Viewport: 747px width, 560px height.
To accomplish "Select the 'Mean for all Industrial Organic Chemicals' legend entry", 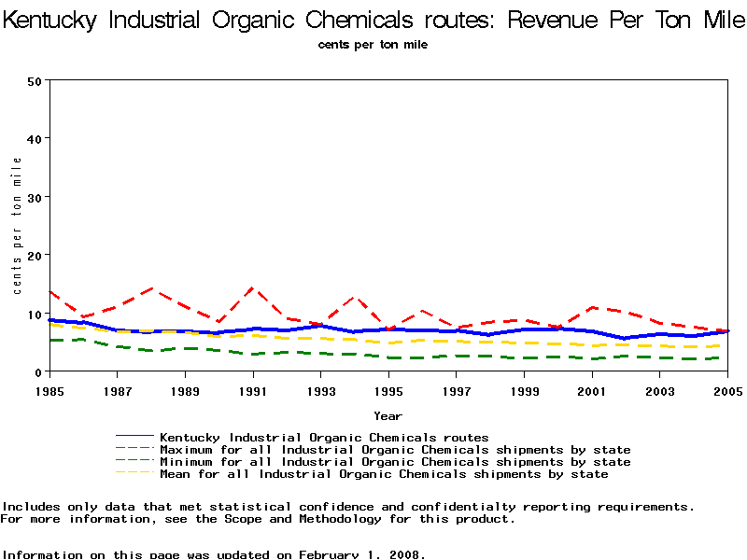I will [x=384, y=474].
